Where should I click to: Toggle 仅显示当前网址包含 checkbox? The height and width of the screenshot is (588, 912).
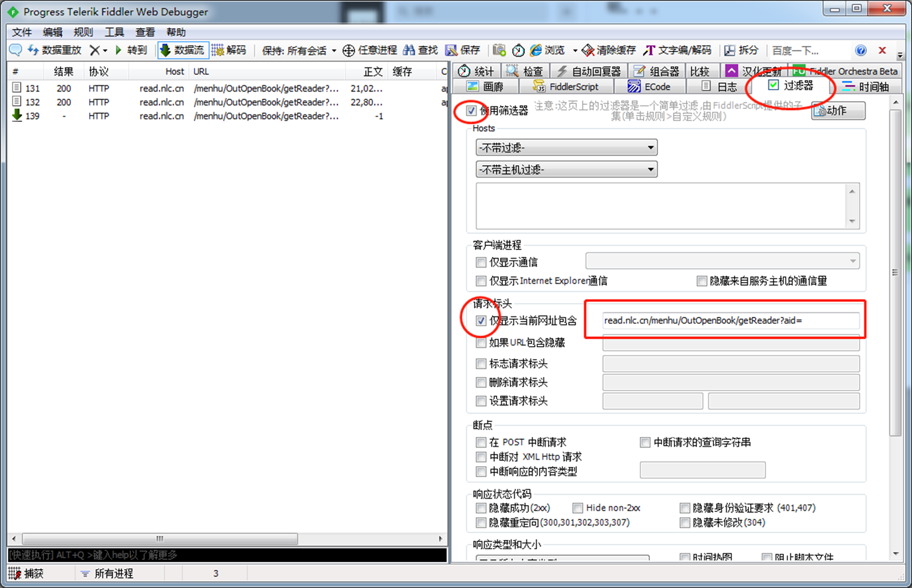(481, 321)
